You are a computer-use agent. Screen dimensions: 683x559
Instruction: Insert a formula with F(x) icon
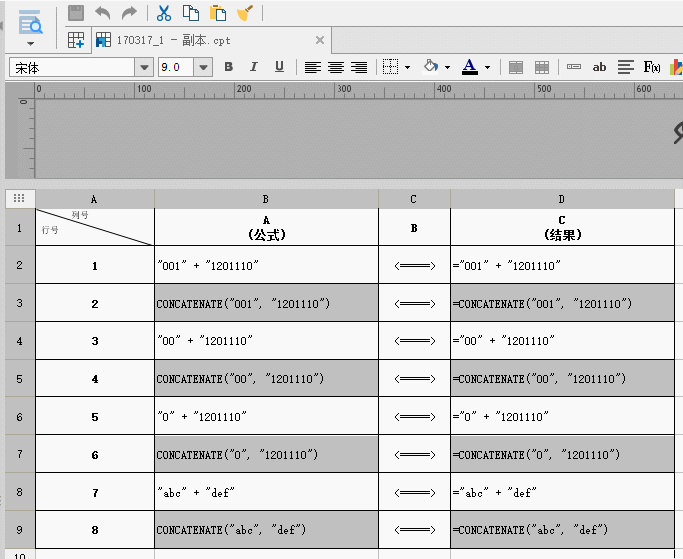[652, 67]
